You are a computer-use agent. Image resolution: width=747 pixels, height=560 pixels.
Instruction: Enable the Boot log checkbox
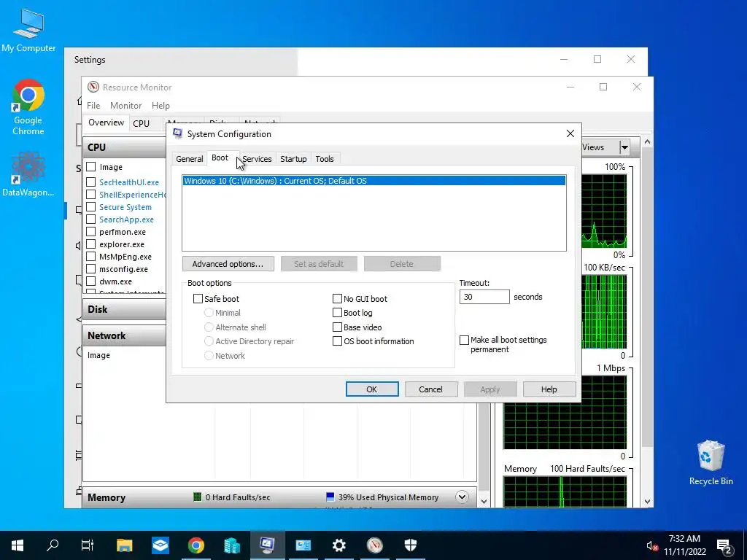pos(337,313)
